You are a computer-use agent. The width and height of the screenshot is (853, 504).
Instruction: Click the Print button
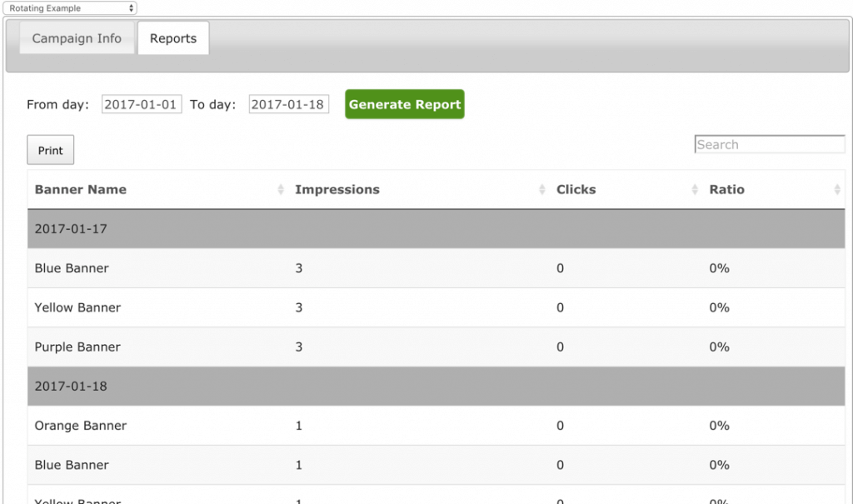(51, 150)
